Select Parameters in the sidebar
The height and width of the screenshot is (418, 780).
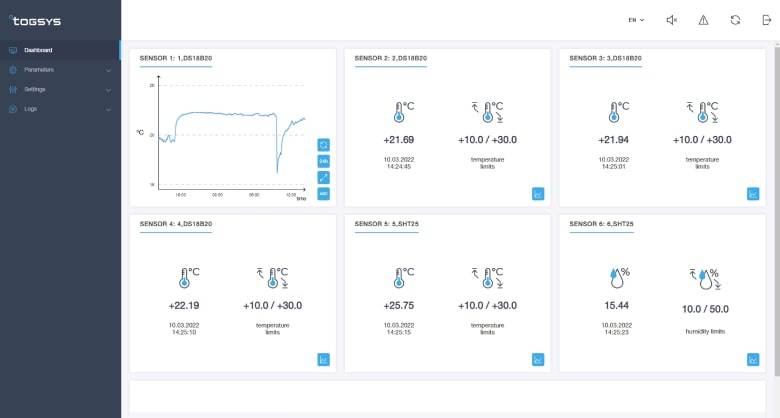pyautogui.click(x=39, y=70)
